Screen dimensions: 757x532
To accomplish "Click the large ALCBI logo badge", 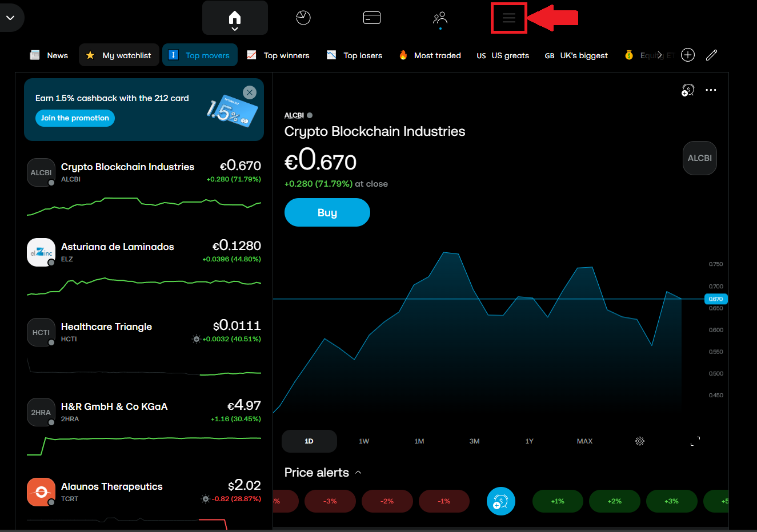I will tap(700, 158).
